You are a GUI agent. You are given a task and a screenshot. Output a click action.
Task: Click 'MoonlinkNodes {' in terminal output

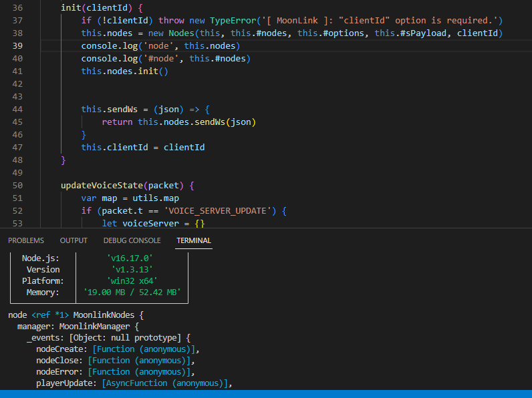[x=108, y=315]
